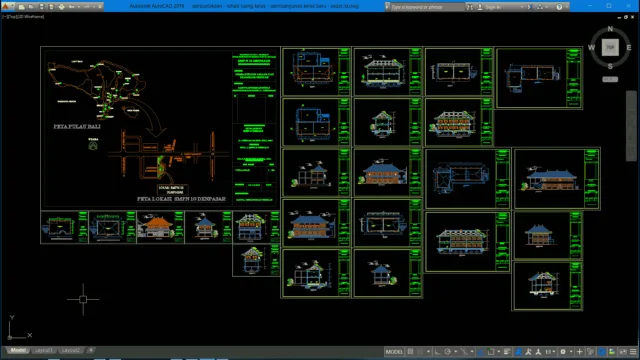
Task: Click the clean screen icon in status bar
Action: point(623,352)
